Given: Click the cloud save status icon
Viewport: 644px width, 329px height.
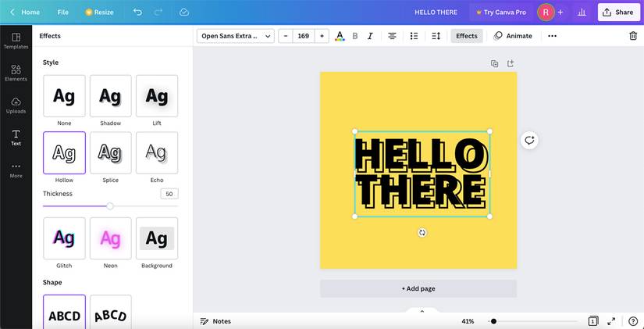Looking at the screenshot, I should tap(184, 13).
